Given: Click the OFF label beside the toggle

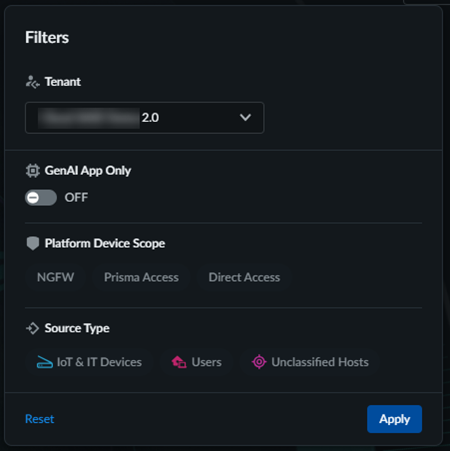Looking at the screenshot, I should [76, 198].
